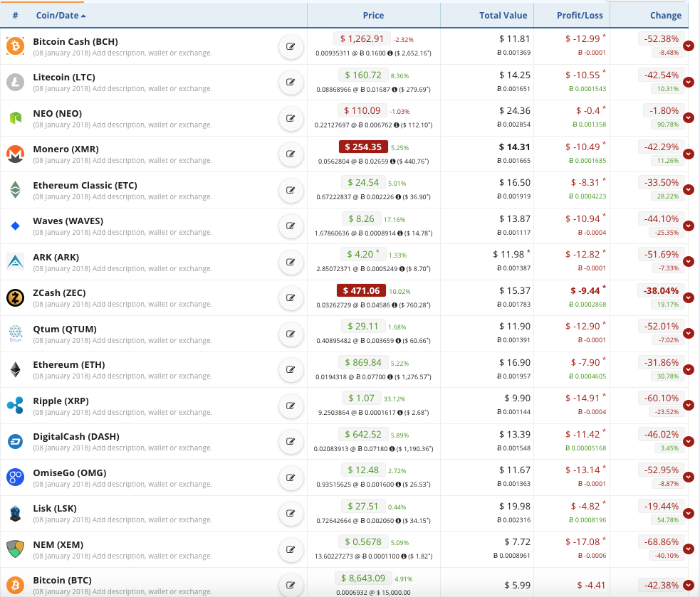Sort by the Total Value column
This screenshot has height=597, width=700.
click(503, 15)
